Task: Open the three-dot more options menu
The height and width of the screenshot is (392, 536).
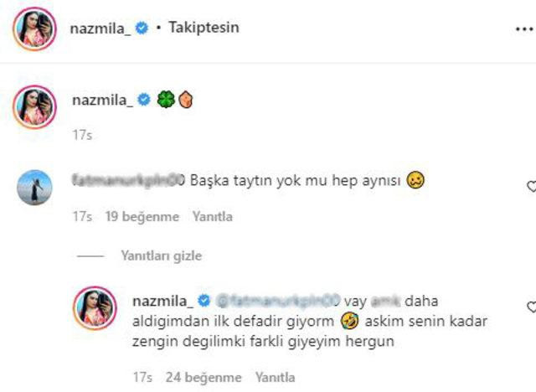Action: point(525,29)
